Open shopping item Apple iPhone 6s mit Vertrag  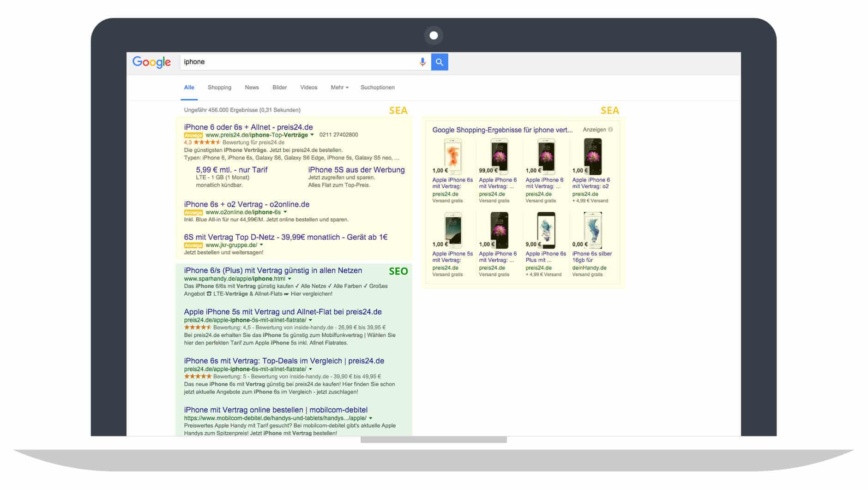tap(452, 183)
